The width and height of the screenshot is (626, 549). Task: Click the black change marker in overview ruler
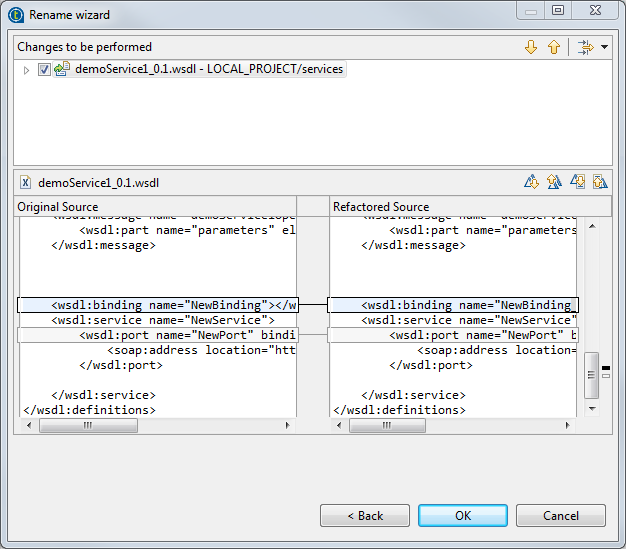(606, 368)
